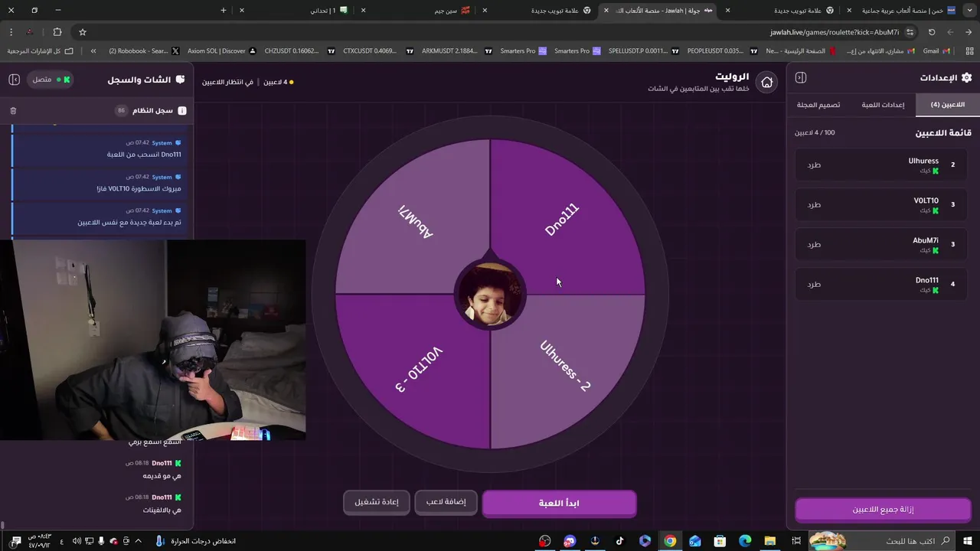Viewport: 980px width, 551px height.
Task: Click the chat message هي بالالفينات
Action: (162, 510)
